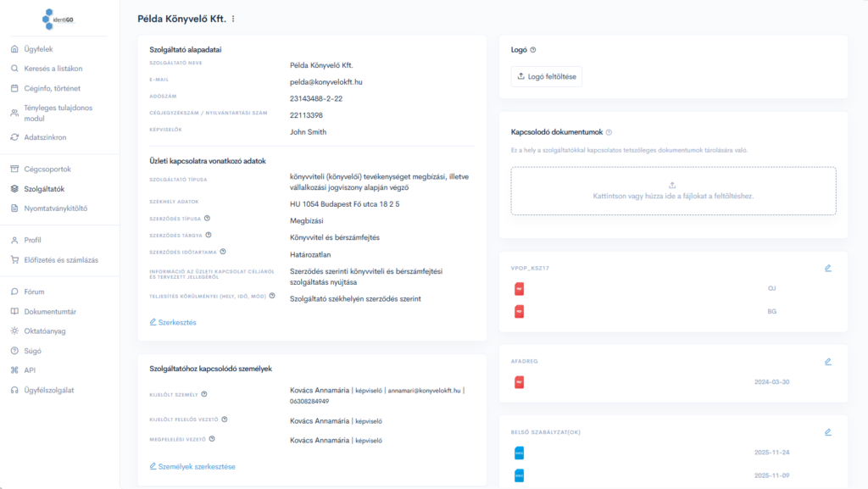This screenshot has height=489, width=868.
Task: Open the Súgó help page
Action: pyautogui.click(x=32, y=351)
